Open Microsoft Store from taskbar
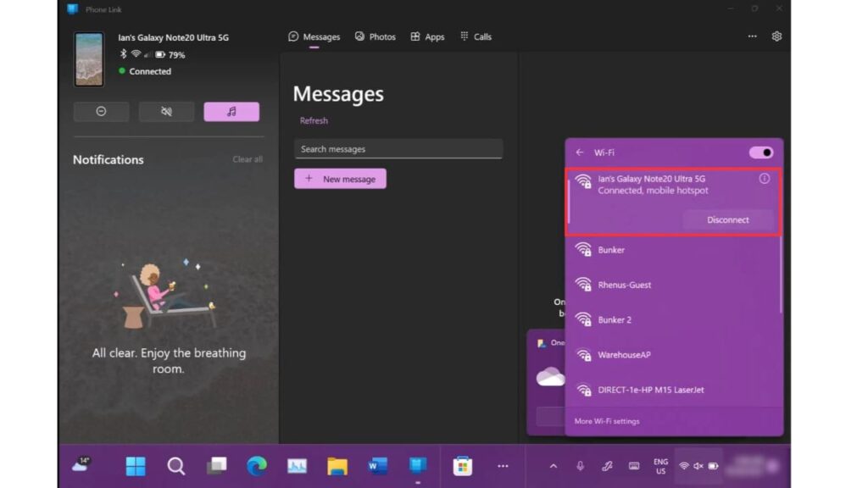The height and width of the screenshot is (488, 868). coord(462,467)
